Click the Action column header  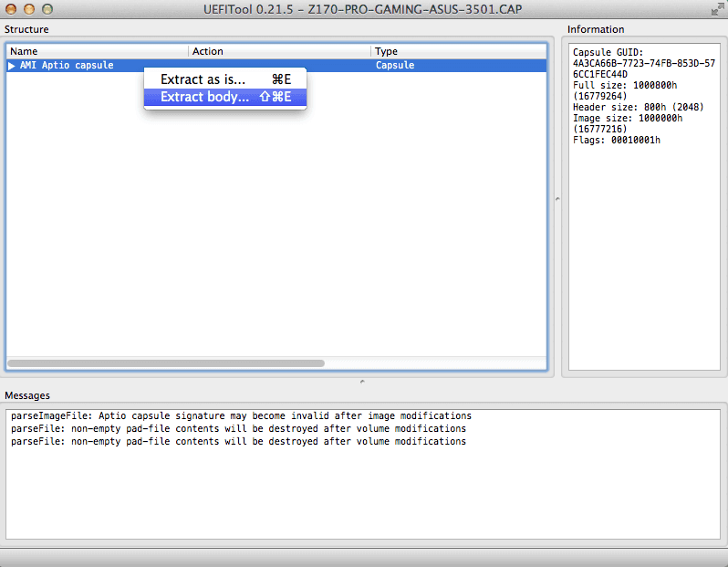click(x=279, y=51)
